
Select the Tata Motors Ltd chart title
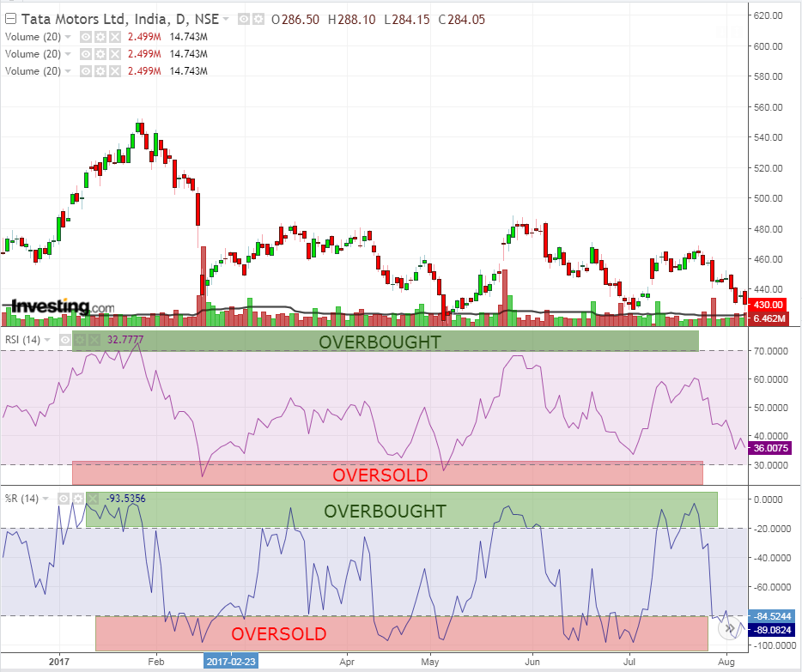point(119,20)
